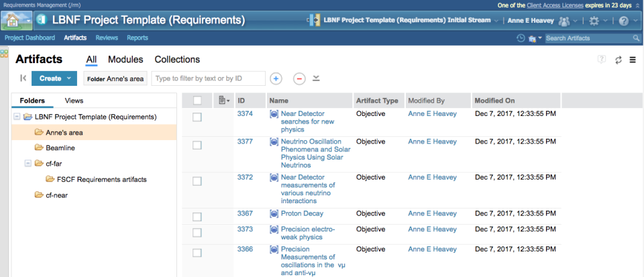Tick the checkbox for Proton Decay row

pyautogui.click(x=197, y=217)
